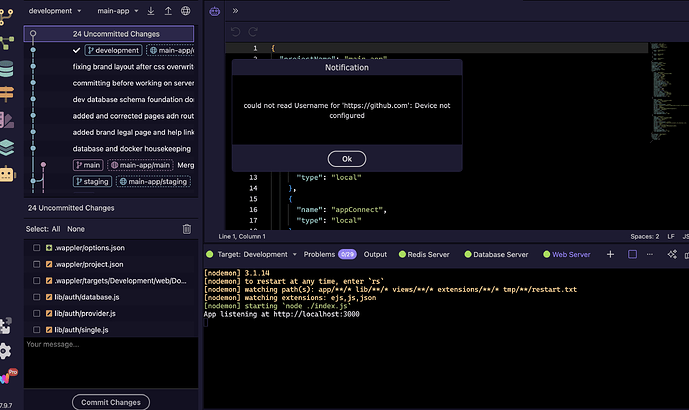Check the lib/auth/database.js checkbox
This screenshot has height=410, width=689.
[x=36, y=297]
